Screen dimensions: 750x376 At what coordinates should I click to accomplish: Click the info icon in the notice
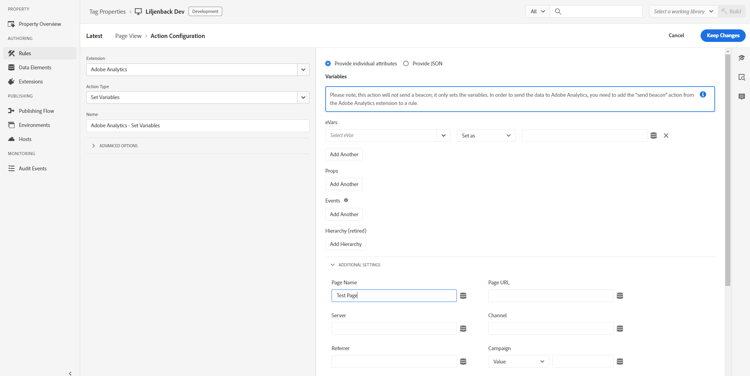703,94
